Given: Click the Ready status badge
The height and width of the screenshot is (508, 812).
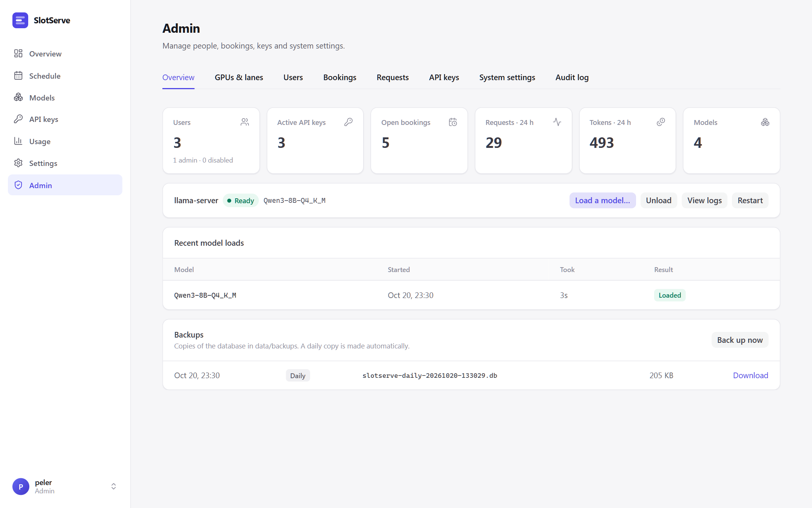Looking at the screenshot, I should [x=241, y=201].
